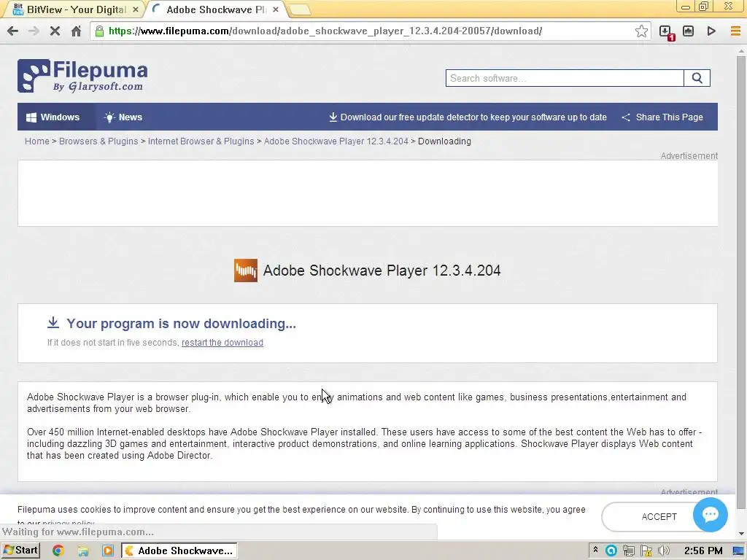Open the file explorer taskbar icon

[x=83, y=551]
